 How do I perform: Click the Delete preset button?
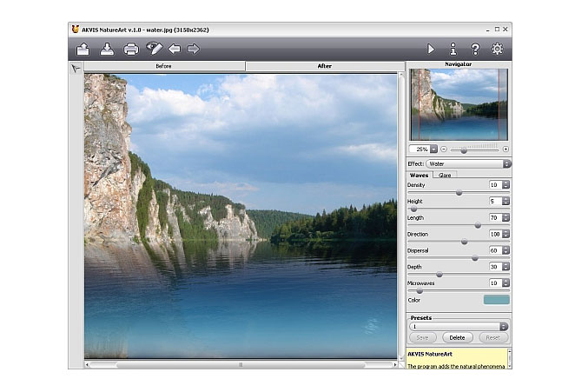coord(458,337)
